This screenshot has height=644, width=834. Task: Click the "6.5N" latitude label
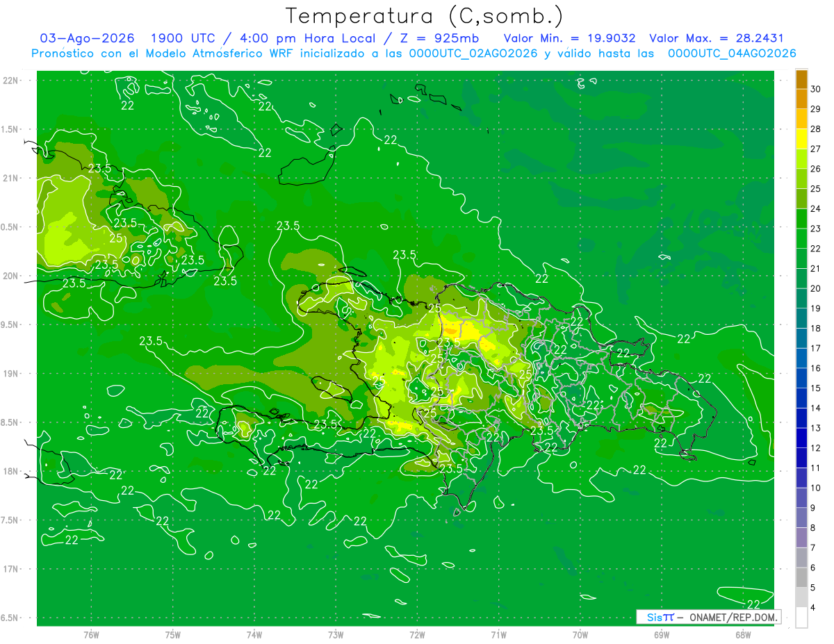tap(10, 618)
